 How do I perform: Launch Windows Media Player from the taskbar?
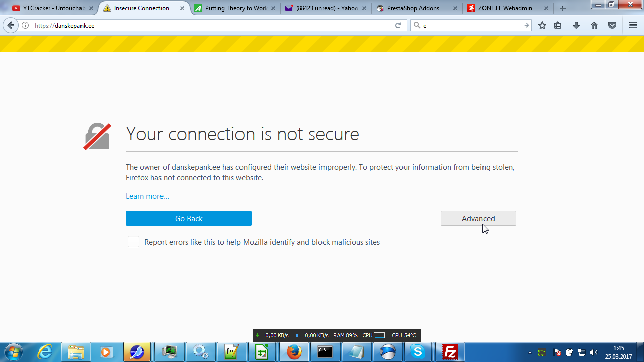tap(106, 352)
